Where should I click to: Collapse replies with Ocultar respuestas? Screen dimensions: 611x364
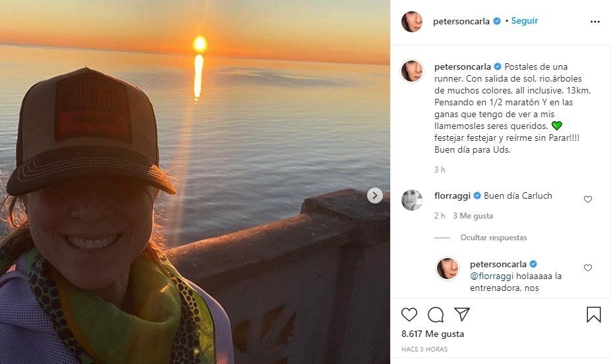point(494,238)
